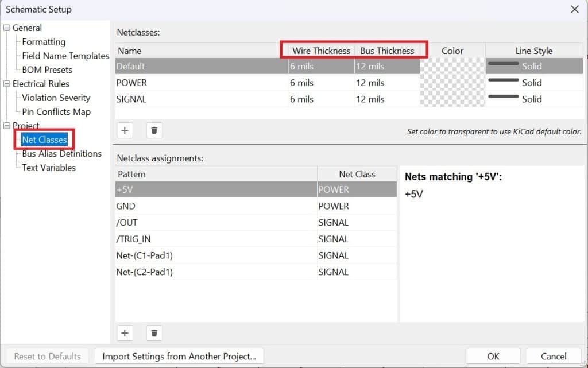The width and height of the screenshot is (588, 368).
Task: Select Net Classes in the tree
Action: click(x=45, y=140)
